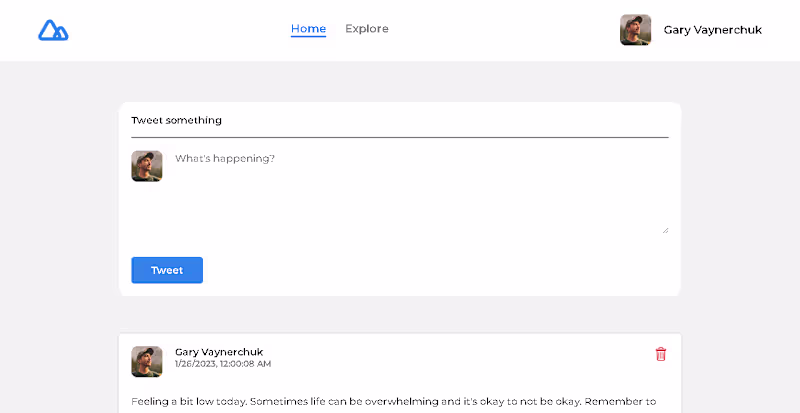Switch to the Home tab
This screenshot has width=800, height=413.
(x=308, y=29)
